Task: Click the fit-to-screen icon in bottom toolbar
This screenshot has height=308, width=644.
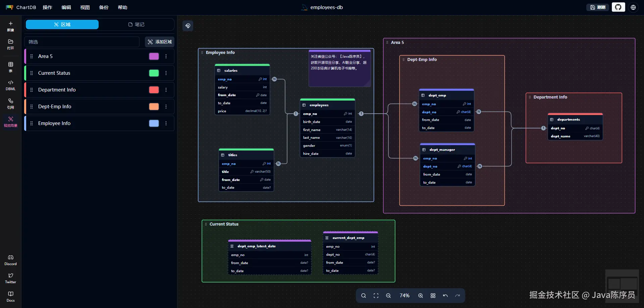Action: coord(376,296)
